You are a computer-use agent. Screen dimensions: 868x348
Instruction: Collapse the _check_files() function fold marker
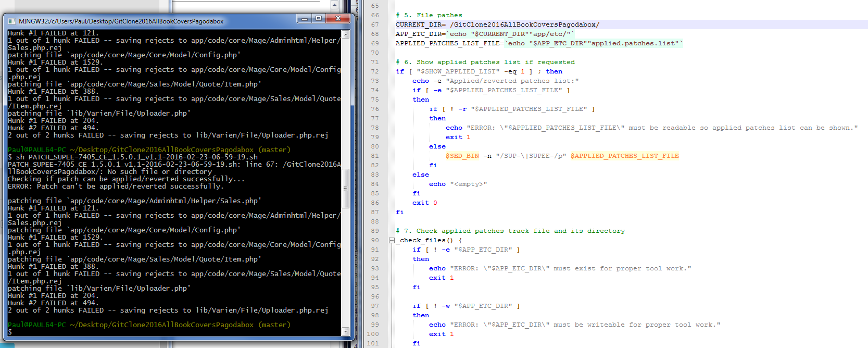pos(392,241)
